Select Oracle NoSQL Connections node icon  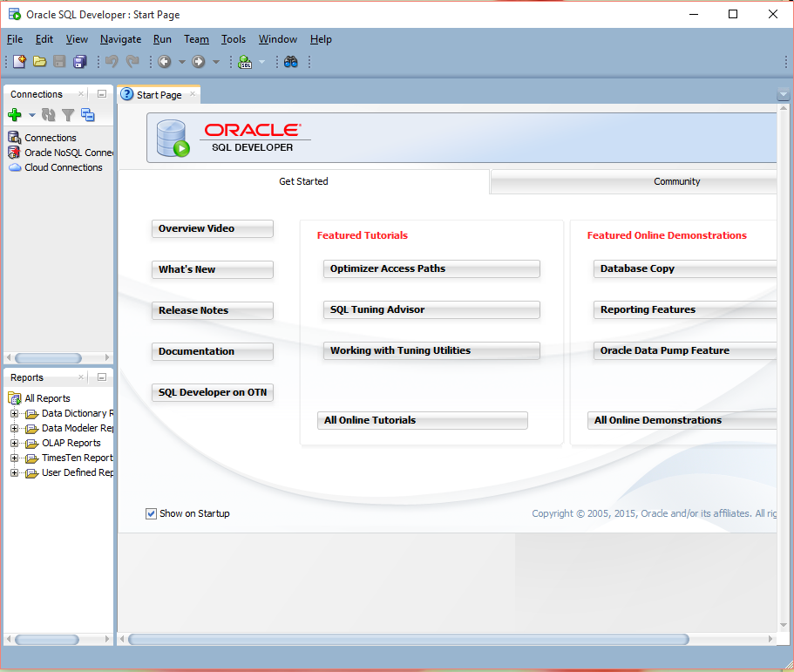click(15, 153)
